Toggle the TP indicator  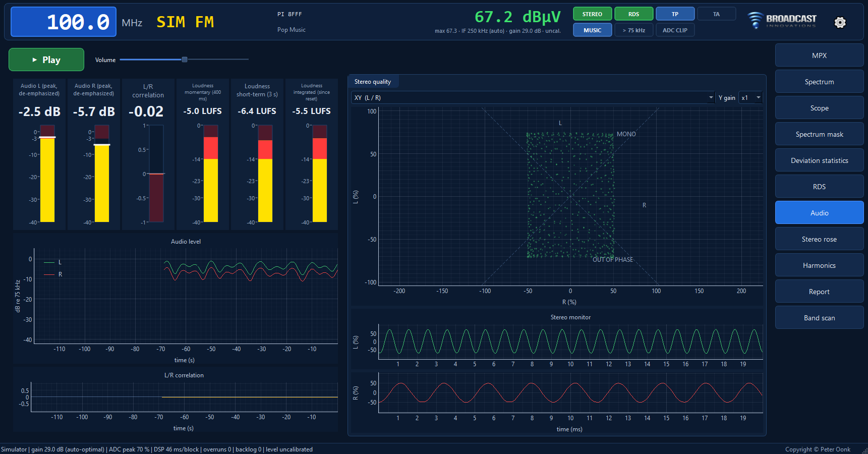click(675, 14)
